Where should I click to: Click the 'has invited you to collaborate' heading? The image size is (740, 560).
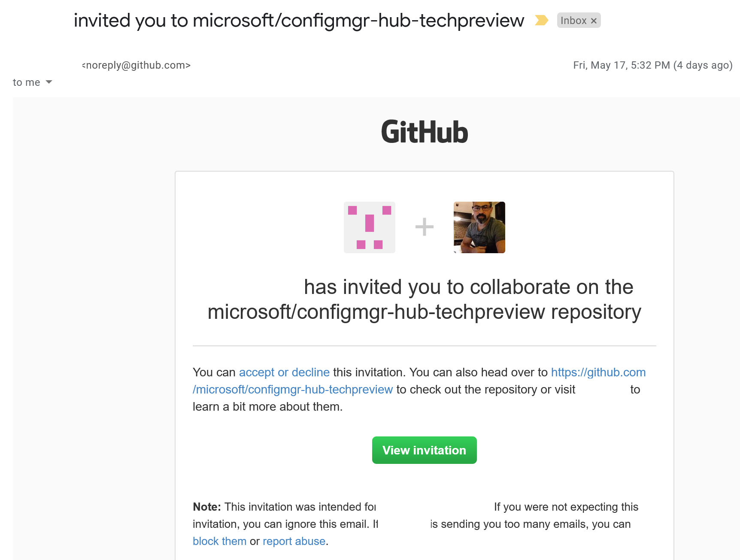425,299
